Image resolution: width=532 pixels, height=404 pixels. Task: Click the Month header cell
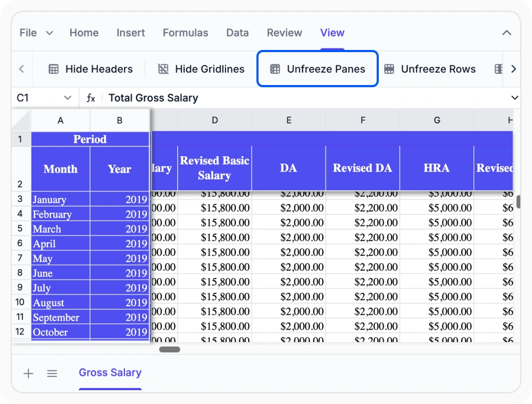(61, 169)
